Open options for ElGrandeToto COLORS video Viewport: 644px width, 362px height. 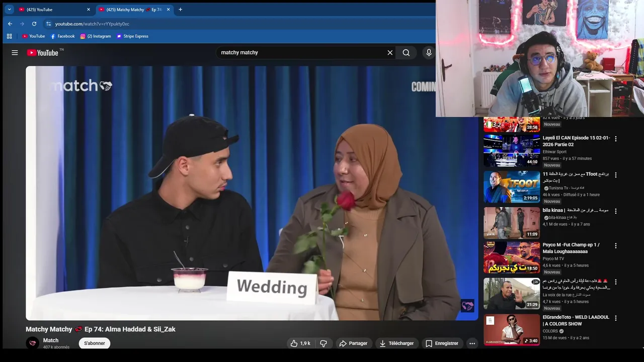tap(615, 318)
